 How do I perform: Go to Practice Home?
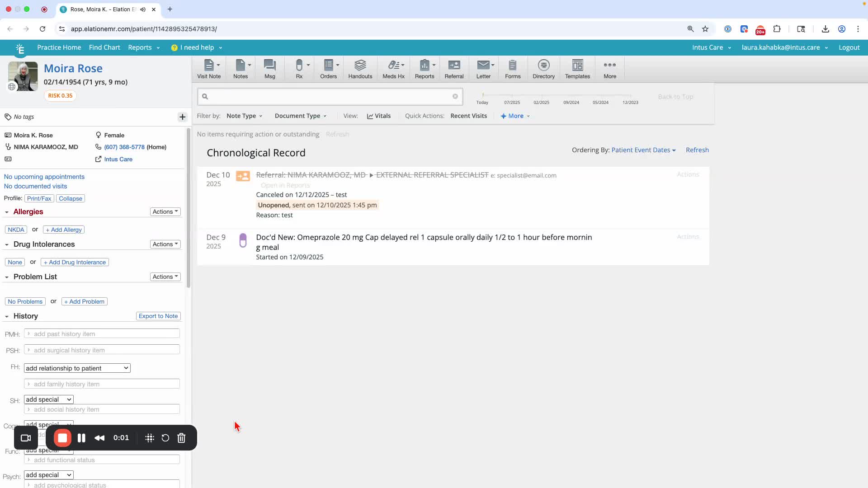(59, 47)
